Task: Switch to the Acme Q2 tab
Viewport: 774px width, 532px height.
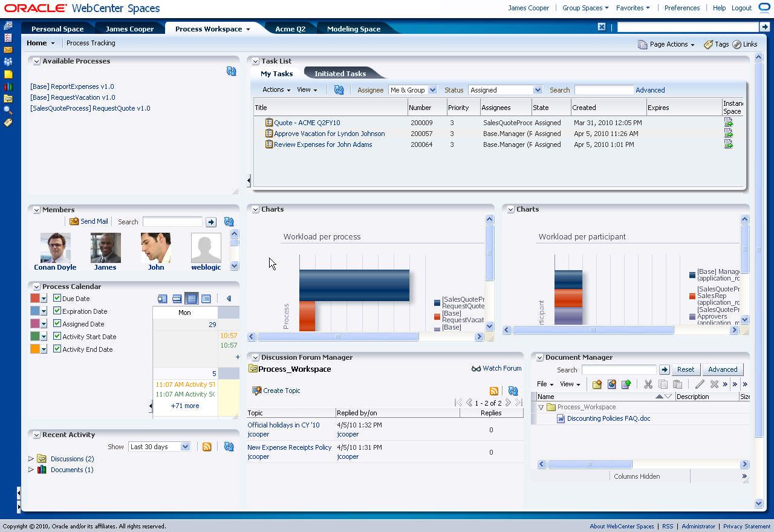Action: (x=290, y=29)
